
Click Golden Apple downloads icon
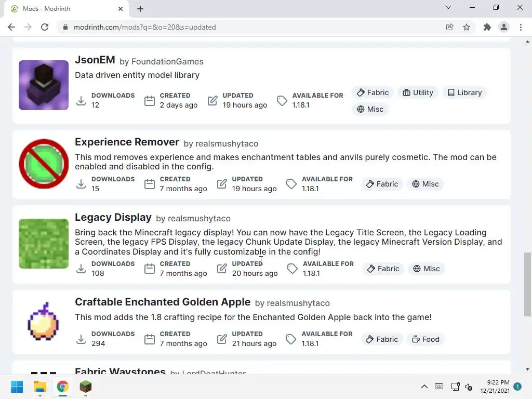(81, 339)
